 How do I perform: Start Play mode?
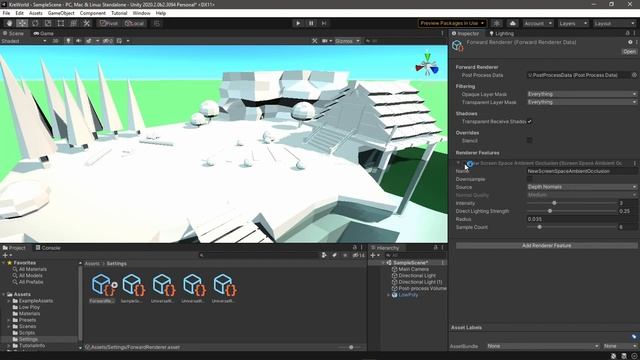[298, 23]
